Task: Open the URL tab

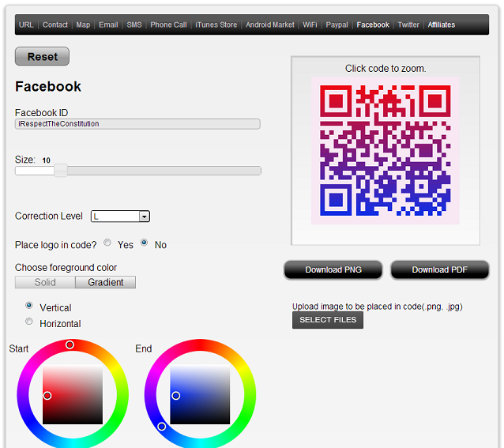Action: [x=26, y=24]
